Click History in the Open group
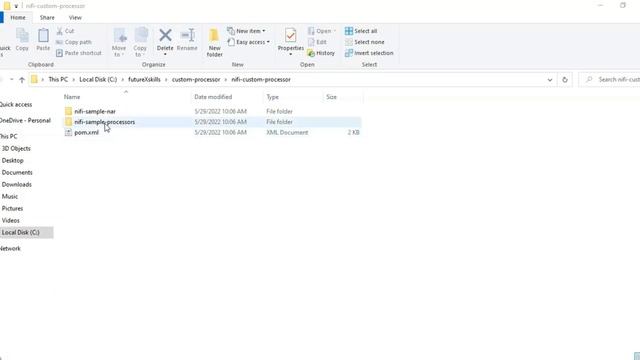Viewport: 640px width, 360px height. [321, 53]
